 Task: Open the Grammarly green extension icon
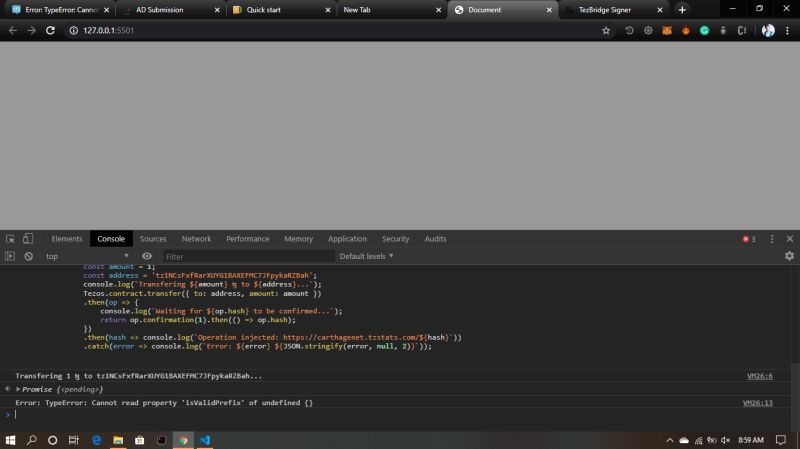[x=704, y=31]
